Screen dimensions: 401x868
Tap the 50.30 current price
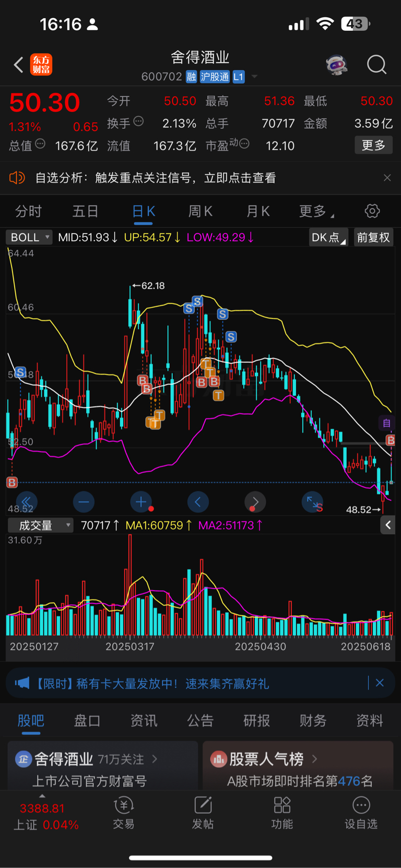[x=44, y=102]
